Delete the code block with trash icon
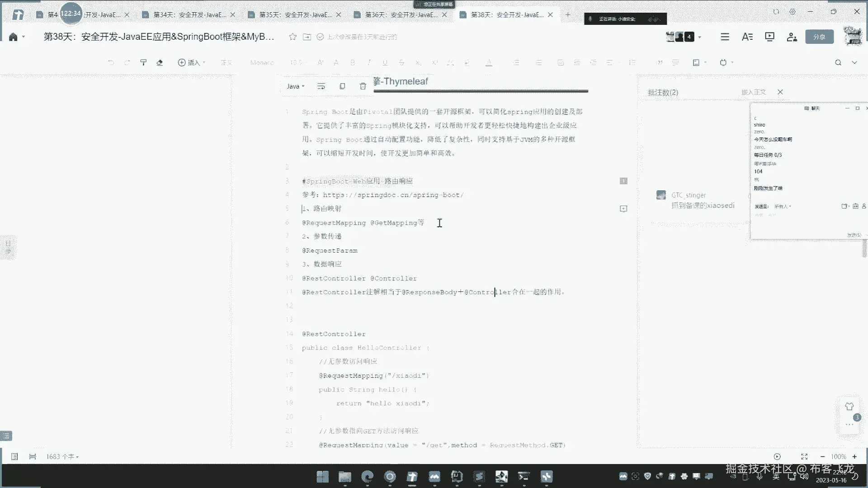The width and height of the screenshot is (868, 488). pos(363,86)
